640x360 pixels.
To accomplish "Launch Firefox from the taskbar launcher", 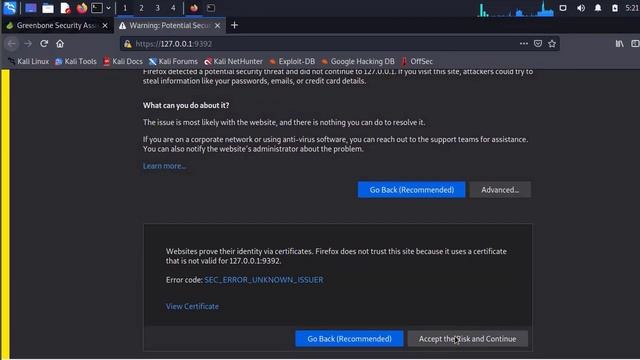I will point(82,8).
